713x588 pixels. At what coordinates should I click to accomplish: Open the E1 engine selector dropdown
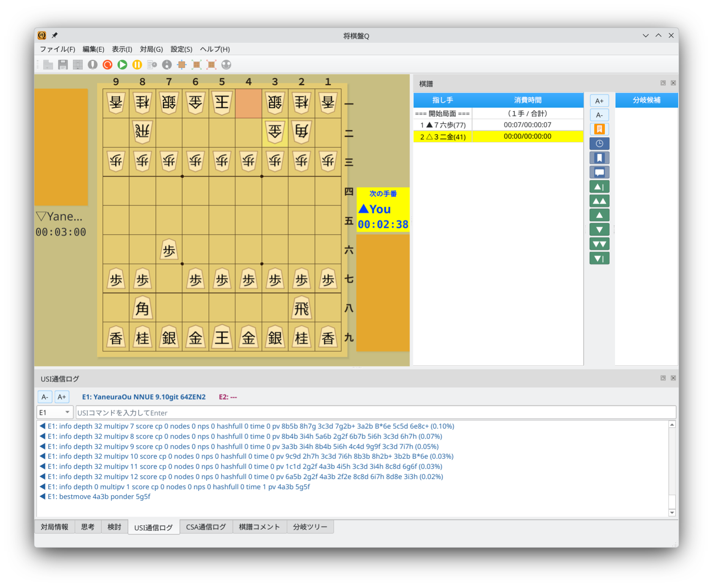55,413
